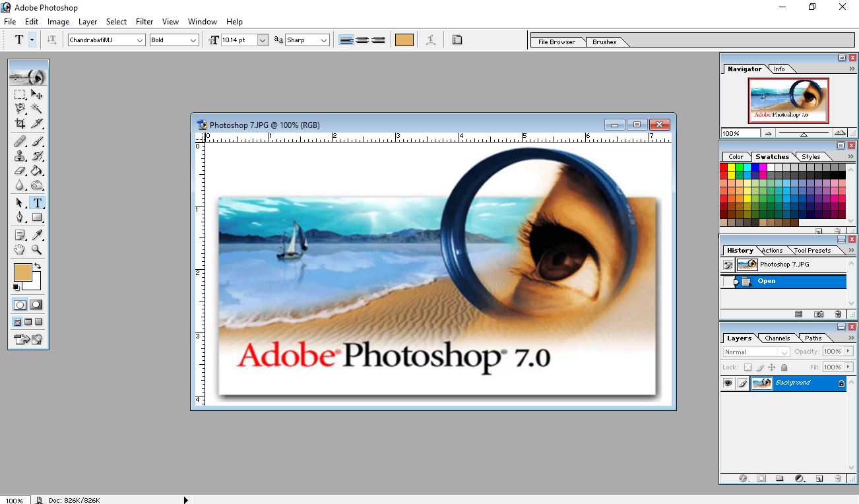Toggle lock all padlock in Layers
This screenshot has height=504, width=859.
click(x=784, y=367)
